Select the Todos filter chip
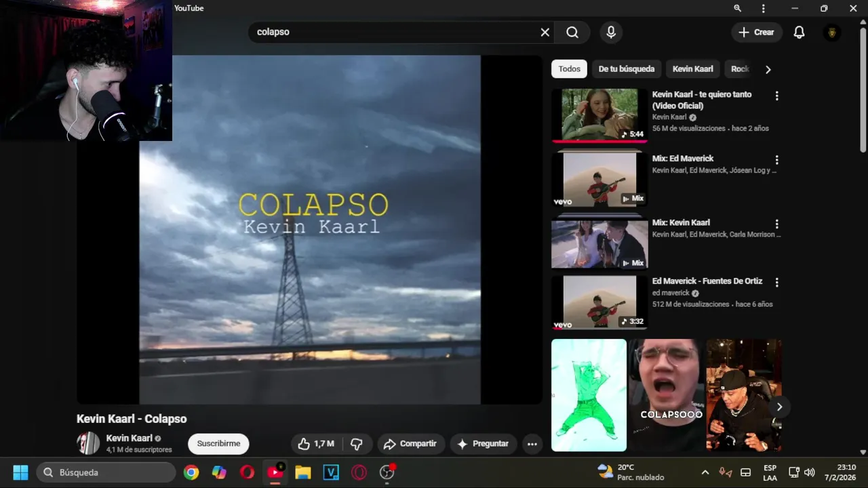Viewport: 868px width, 488px height. [570, 69]
